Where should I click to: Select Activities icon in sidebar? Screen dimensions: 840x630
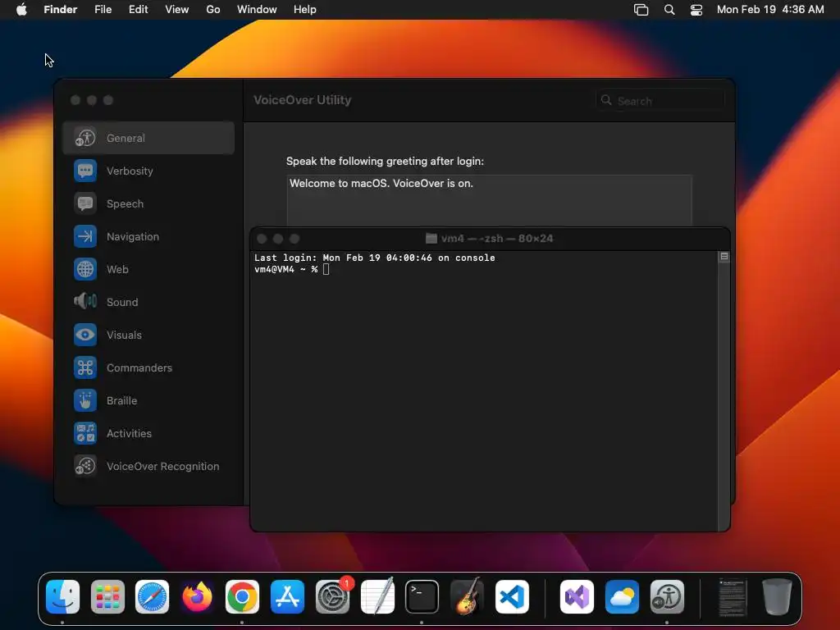(x=85, y=433)
